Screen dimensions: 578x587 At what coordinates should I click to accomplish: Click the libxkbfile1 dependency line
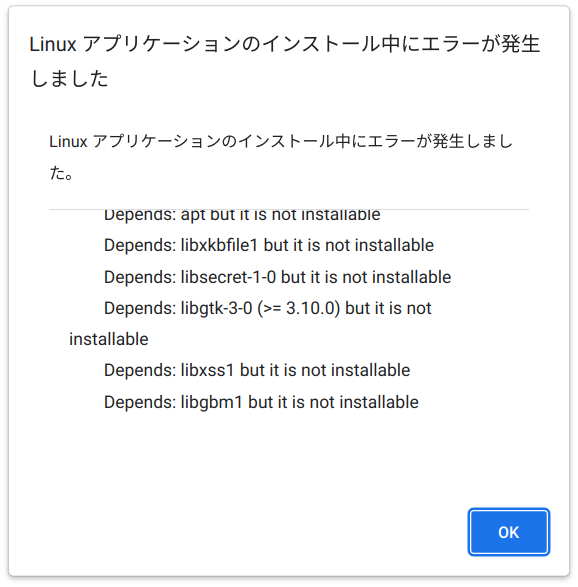269,246
